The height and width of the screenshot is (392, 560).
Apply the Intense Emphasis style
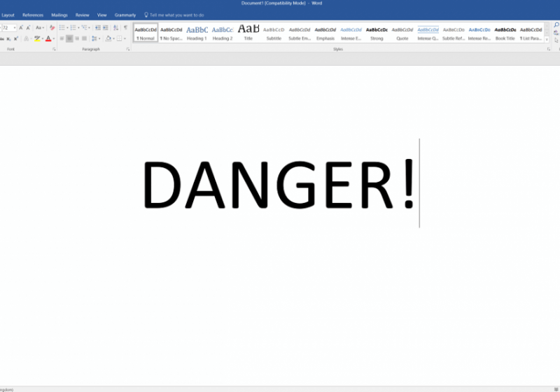[351, 33]
